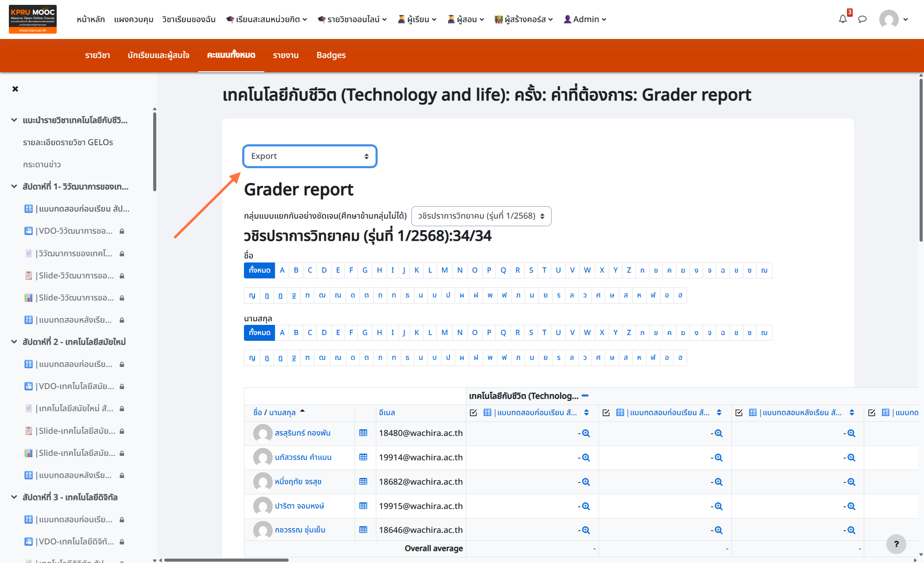The image size is (924, 563).
Task: Collapse the เทคโนโลยีกับชีวิต category minus icon
Action: (x=585, y=396)
